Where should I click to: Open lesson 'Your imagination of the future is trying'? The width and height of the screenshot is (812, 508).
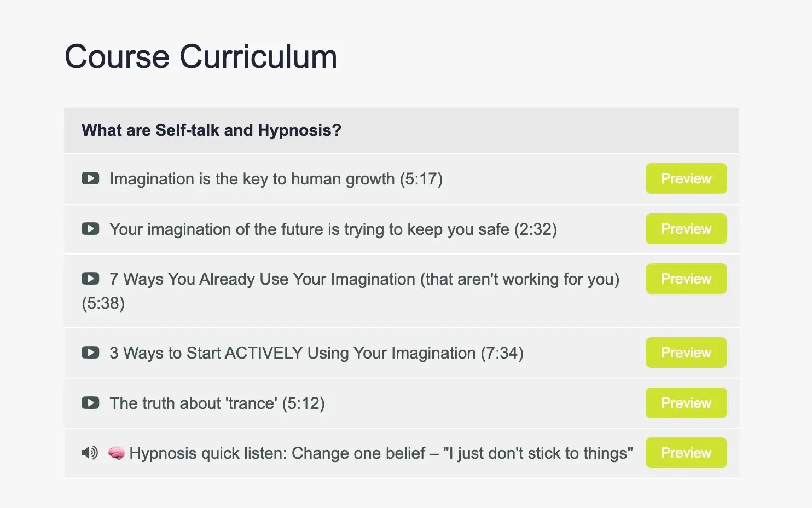(333, 229)
